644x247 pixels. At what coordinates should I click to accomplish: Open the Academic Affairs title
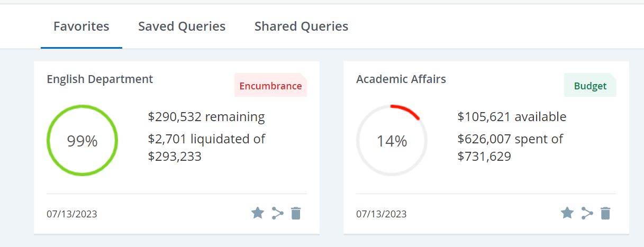coord(401,79)
